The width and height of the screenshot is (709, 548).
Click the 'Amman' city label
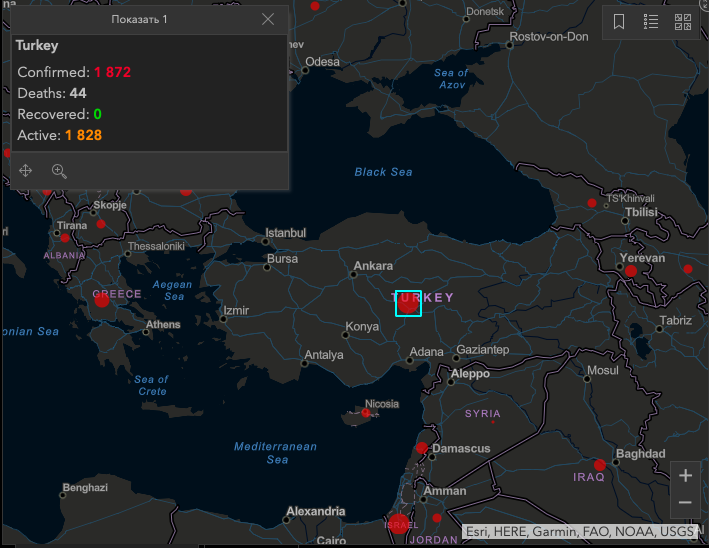tap(444, 491)
